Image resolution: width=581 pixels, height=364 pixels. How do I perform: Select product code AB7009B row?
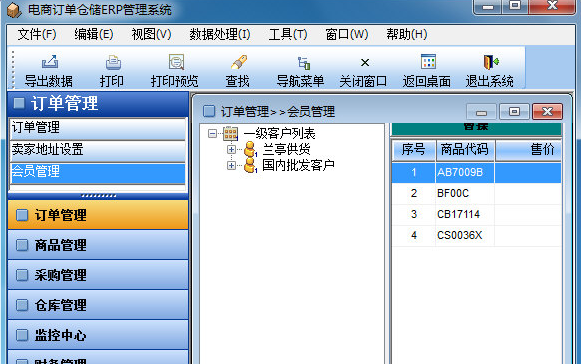point(477,172)
